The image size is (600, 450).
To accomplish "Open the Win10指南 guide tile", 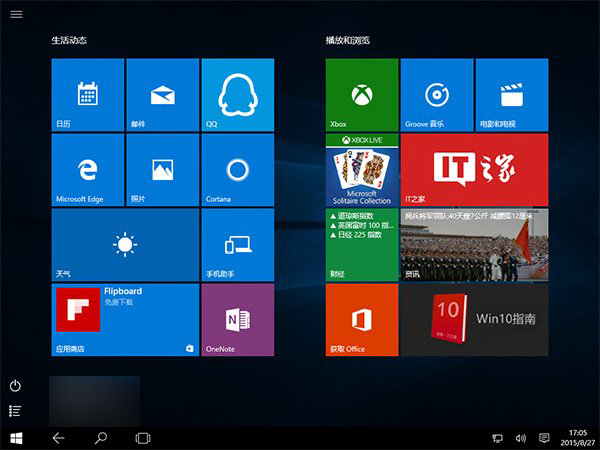I will point(474,320).
